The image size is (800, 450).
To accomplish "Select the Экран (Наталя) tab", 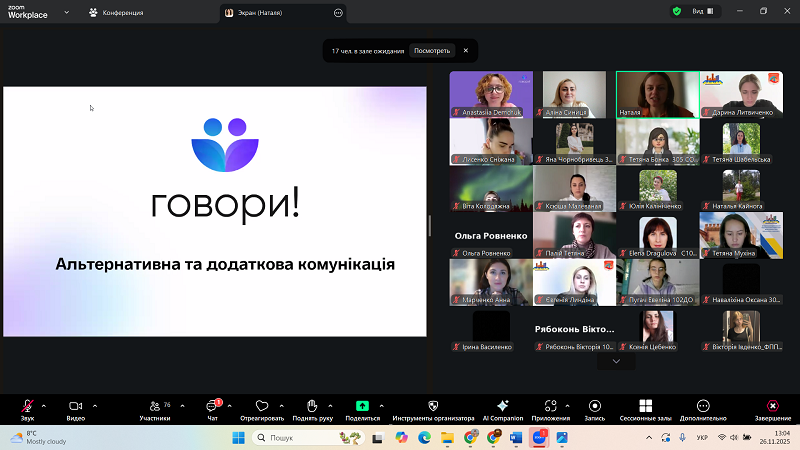I will tap(278, 12).
